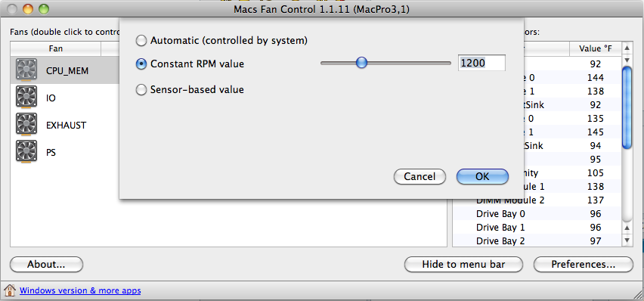This screenshot has height=301, width=644.
Task: Select Automatic (controlled by system) option
Action: point(141,40)
